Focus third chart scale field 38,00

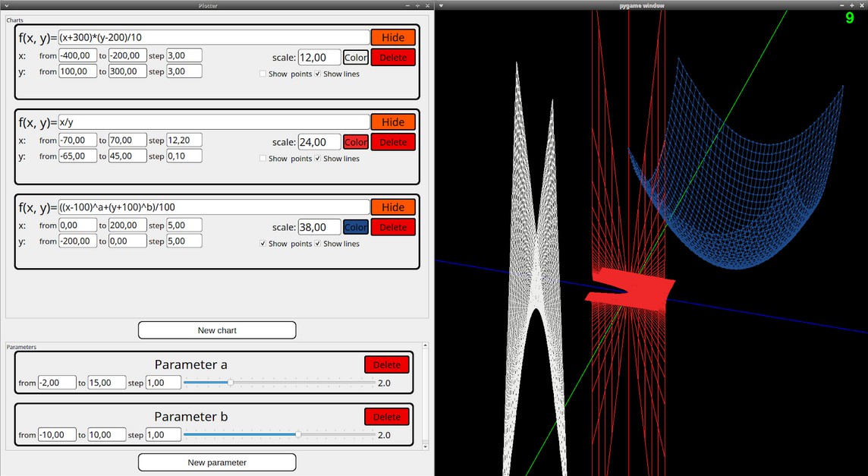coord(319,227)
